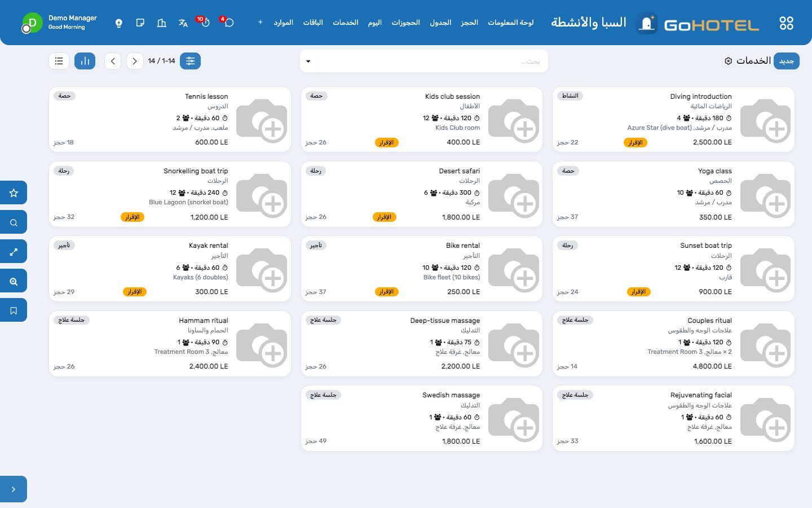The height and width of the screenshot is (508, 812).
Task: Open the لوحة المعلومات menu
Action: pos(511,23)
